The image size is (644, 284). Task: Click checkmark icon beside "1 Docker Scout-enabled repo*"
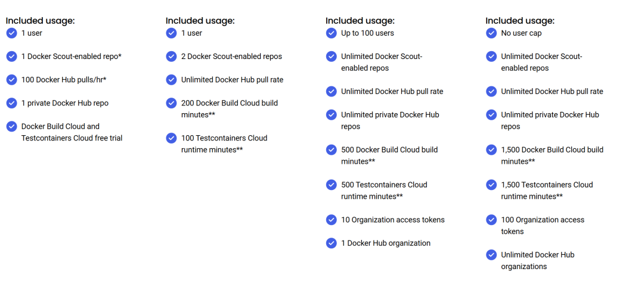11,57
